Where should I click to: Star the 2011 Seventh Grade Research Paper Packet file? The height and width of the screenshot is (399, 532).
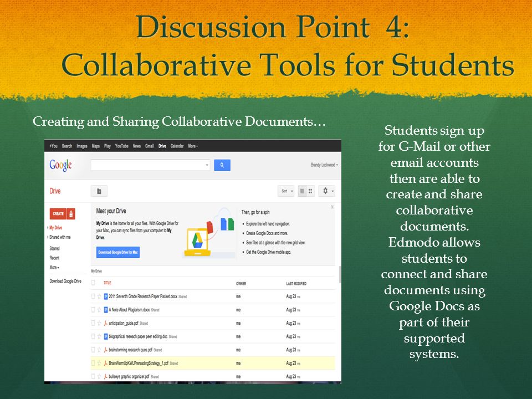(99, 296)
